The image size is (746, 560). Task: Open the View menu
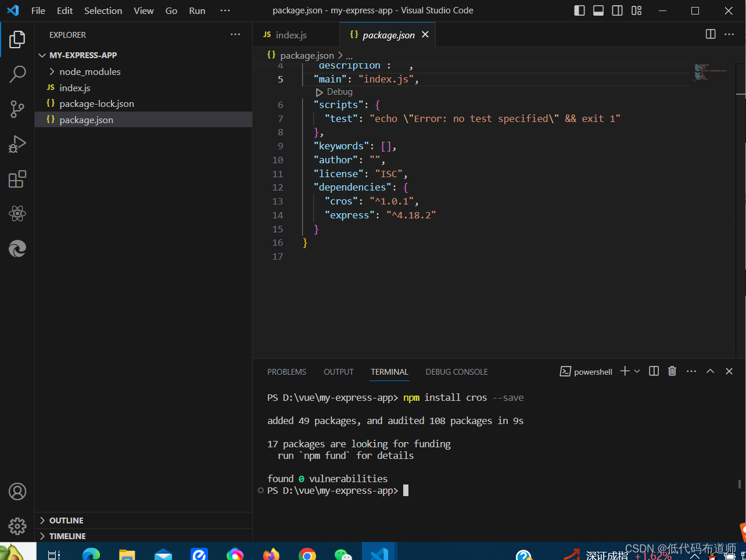[x=144, y=10]
